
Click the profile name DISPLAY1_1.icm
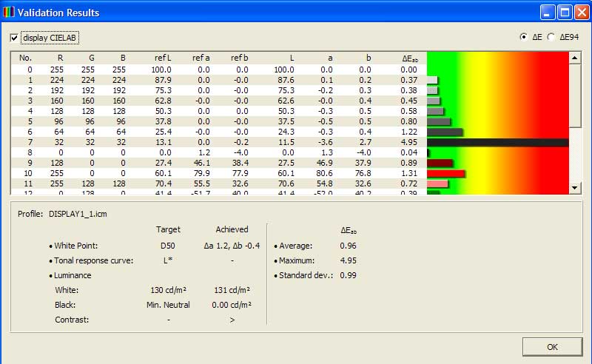(78, 214)
